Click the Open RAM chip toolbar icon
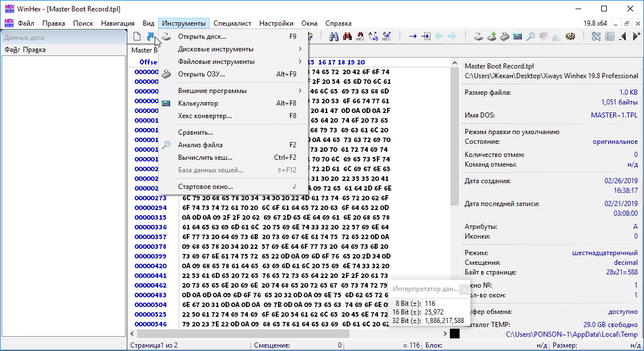The width and height of the screenshot is (644, 351). point(505,37)
